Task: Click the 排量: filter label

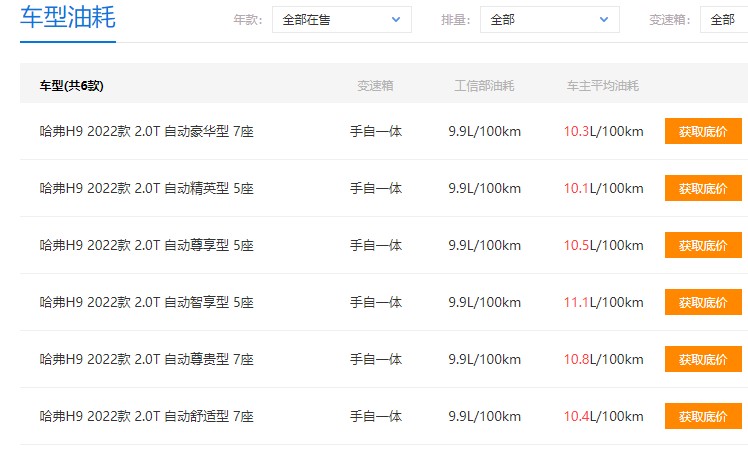Action: click(x=456, y=20)
